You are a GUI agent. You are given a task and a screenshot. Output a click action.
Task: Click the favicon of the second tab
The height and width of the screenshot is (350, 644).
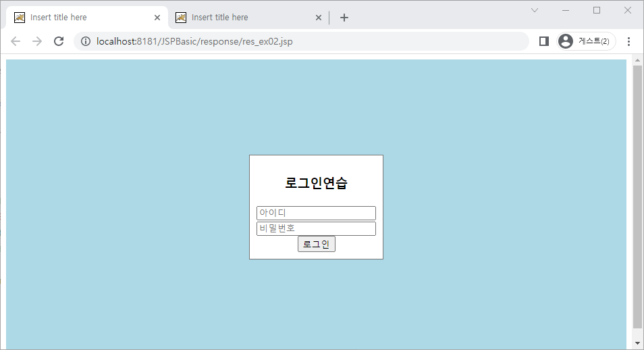pyautogui.click(x=181, y=18)
